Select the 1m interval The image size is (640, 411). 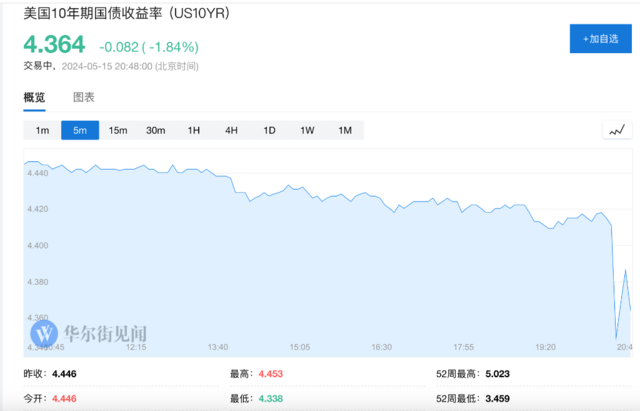tap(42, 130)
